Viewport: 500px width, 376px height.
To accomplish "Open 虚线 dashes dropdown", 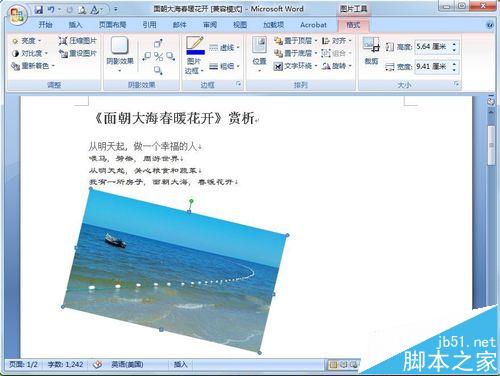I will [x=224, y=48].
